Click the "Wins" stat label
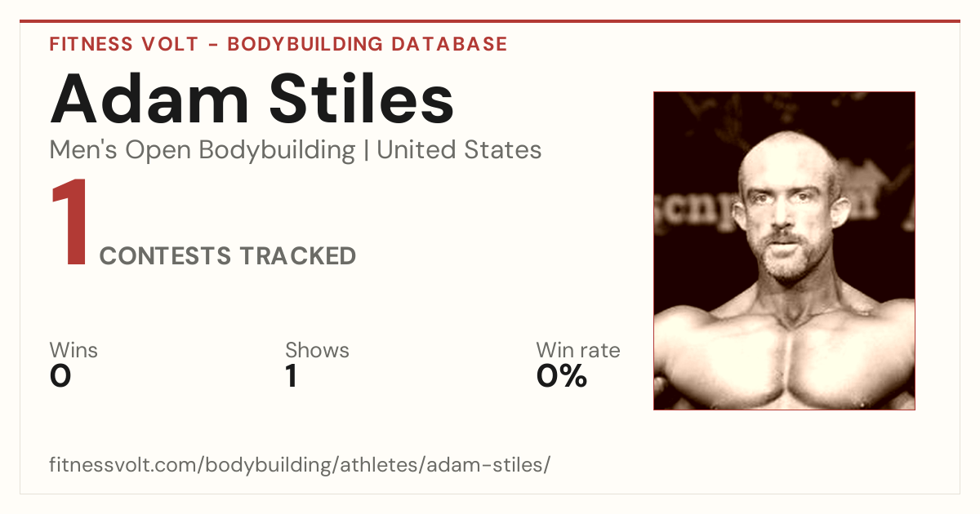Image resolution: width=980 pixels, height=514 pixels. 73,351
